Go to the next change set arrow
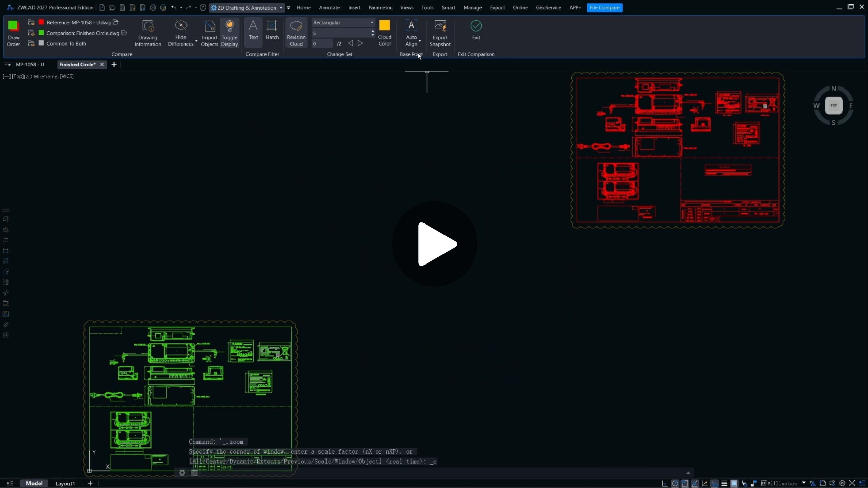 360,43
